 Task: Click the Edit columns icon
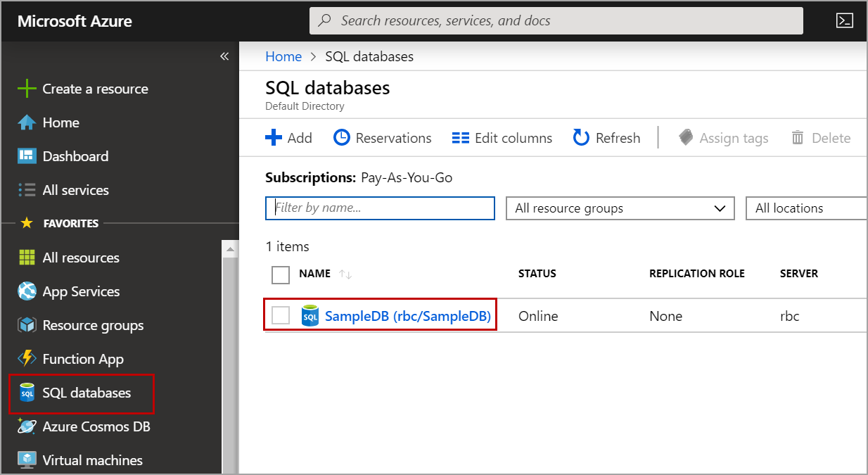460,138
